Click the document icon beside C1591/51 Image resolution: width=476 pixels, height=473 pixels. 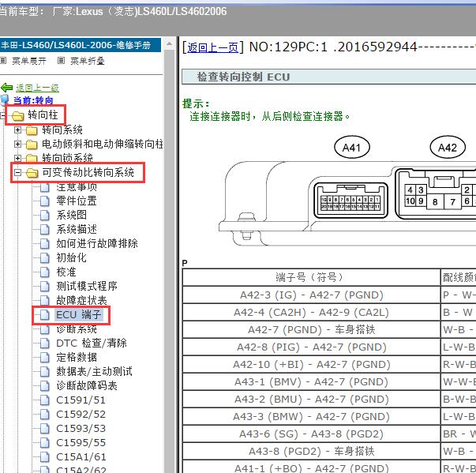point(45,400)
